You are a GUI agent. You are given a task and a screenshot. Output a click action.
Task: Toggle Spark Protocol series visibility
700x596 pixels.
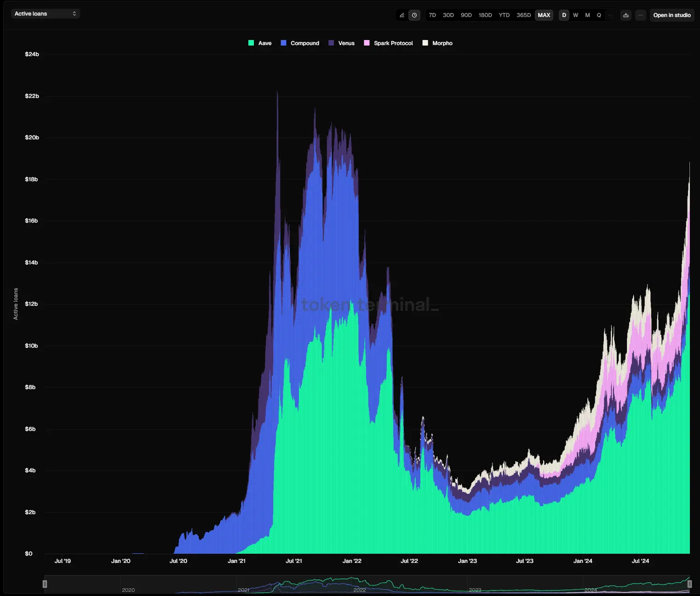tap(388, 43)
